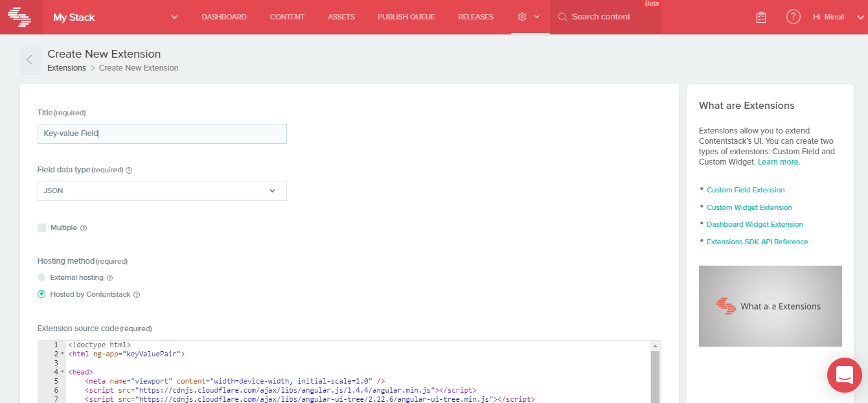The width and height of the screenshot is (868, 403).
Task: Click the code editor scroll-up arrow
Action: (x=656, y=346)
